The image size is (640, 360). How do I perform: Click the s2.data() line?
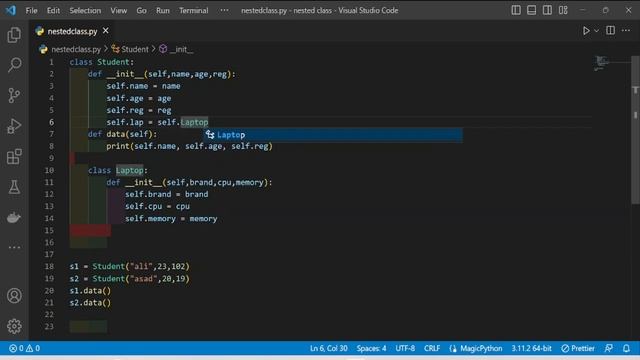(90, 303)
